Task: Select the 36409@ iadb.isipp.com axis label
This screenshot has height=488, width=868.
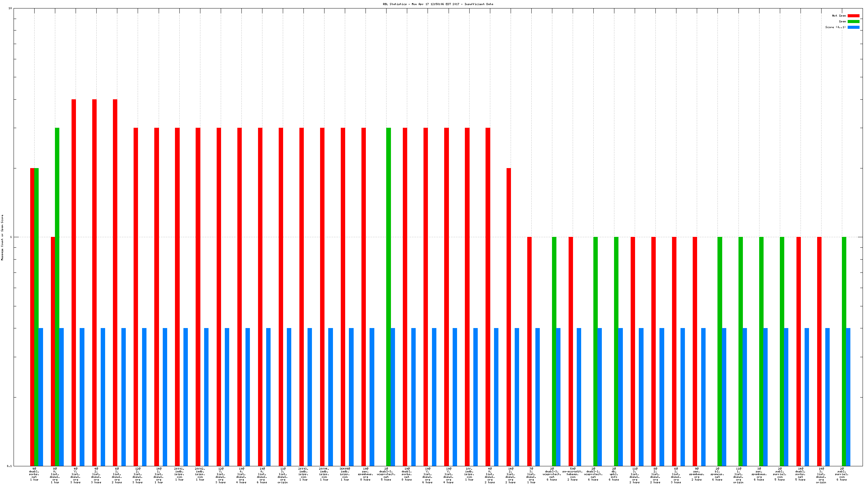Action: [345, 474]
